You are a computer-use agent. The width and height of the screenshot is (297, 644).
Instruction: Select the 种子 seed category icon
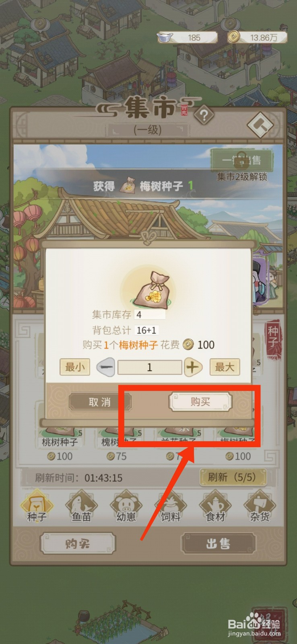click(37, 506)
